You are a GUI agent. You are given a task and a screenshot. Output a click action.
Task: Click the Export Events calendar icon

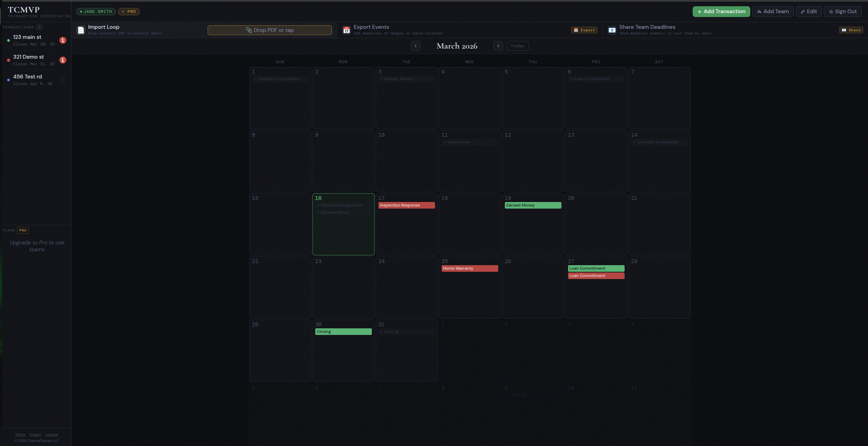point(346,30)
